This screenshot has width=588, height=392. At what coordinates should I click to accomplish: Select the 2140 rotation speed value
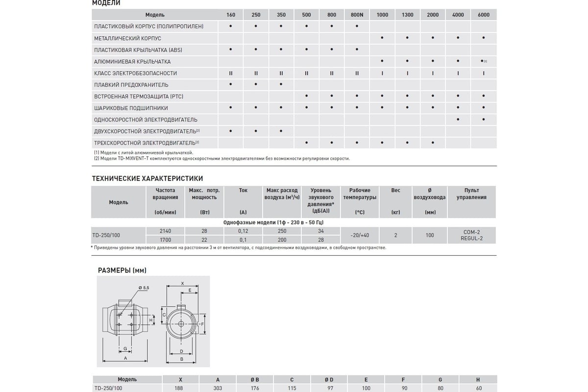coord(165,230)
